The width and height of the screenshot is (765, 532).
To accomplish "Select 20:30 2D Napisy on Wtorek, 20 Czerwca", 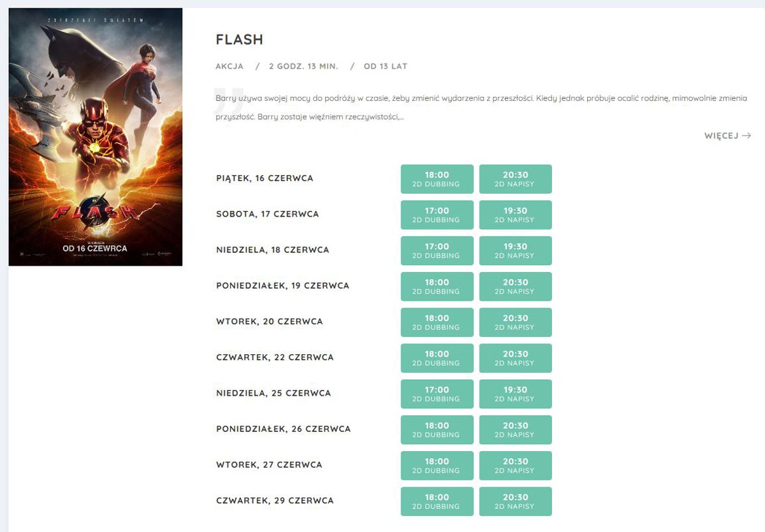I will tap(516, 322).
